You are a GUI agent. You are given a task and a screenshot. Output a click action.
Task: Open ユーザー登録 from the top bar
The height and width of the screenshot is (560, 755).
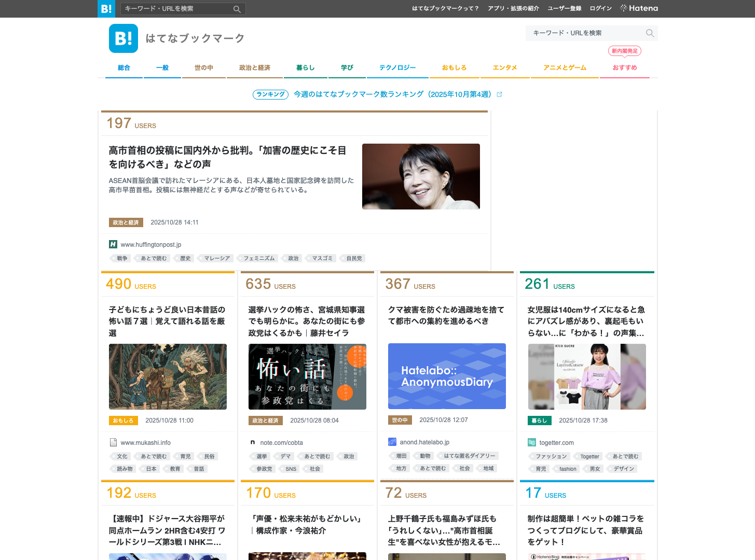[x=564, y=8]
